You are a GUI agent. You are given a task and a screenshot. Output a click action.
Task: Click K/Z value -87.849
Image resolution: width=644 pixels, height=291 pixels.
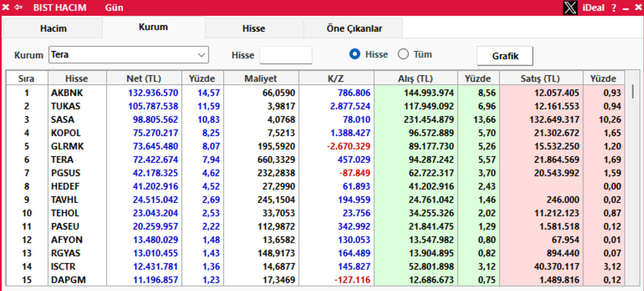coord(354,173)
